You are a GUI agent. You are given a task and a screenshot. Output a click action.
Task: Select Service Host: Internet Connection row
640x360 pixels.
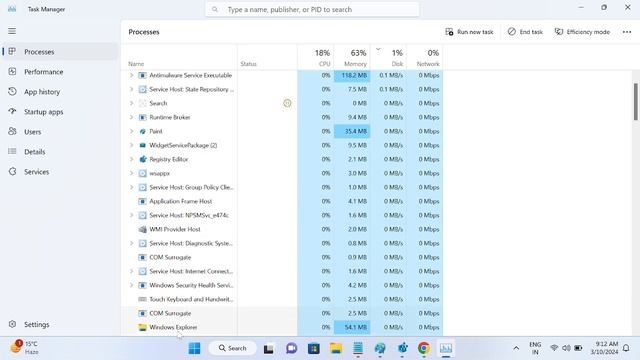(282, 271)
